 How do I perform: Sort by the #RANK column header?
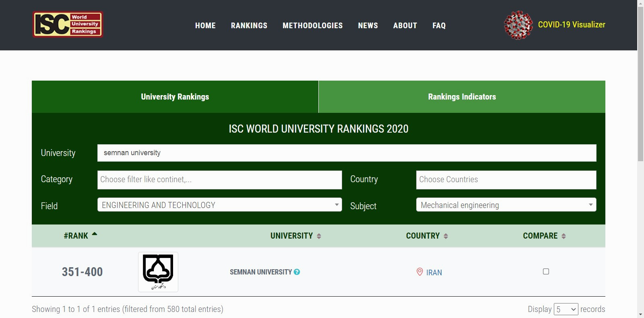point(76,236)
